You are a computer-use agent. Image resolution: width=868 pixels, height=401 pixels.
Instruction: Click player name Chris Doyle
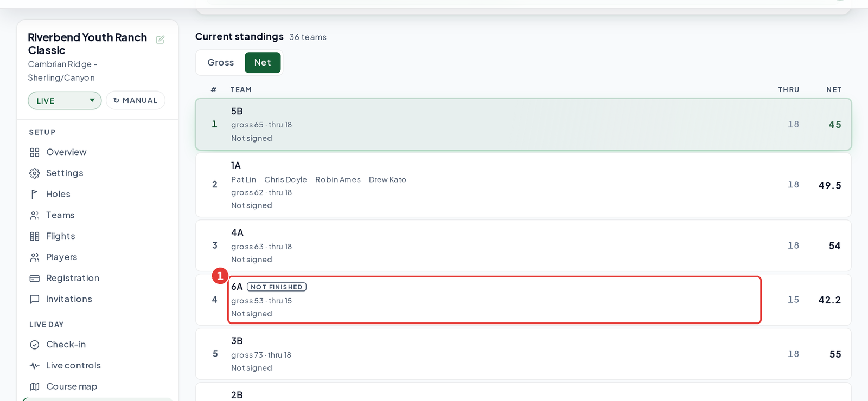pyautogui.click(x=285, y=179)
